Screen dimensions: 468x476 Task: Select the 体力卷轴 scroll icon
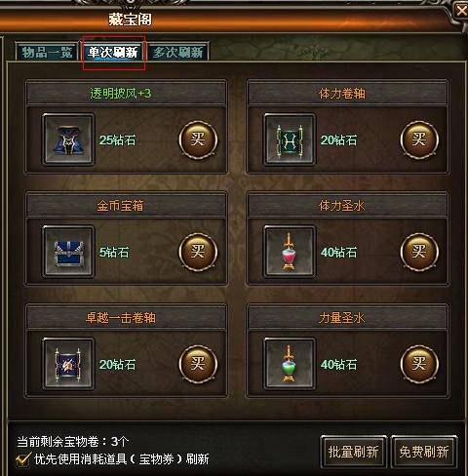tap(290, 139)
